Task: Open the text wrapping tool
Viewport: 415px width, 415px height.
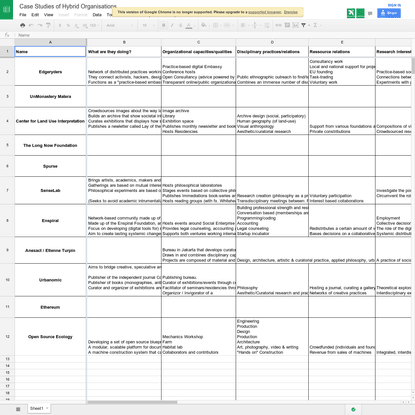Action: [x=267, y=25]
